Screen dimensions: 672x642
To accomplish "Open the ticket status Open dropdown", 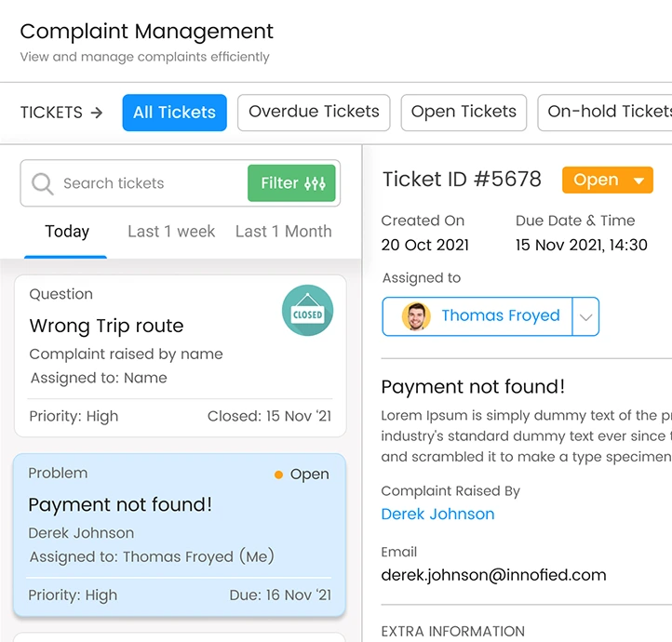I will coord(607,181).
